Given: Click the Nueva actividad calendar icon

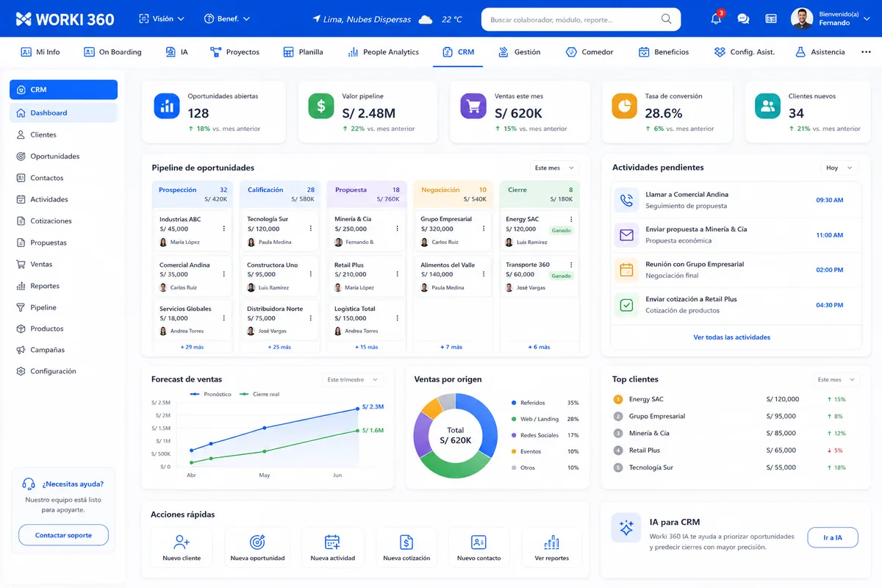Looking at the screenshot, I should [x=332, y=542].
